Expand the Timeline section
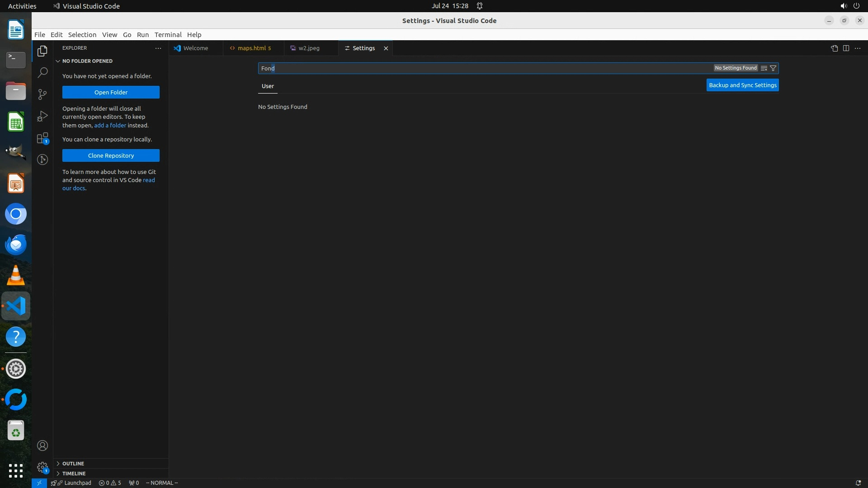 (x=74, y=474)
